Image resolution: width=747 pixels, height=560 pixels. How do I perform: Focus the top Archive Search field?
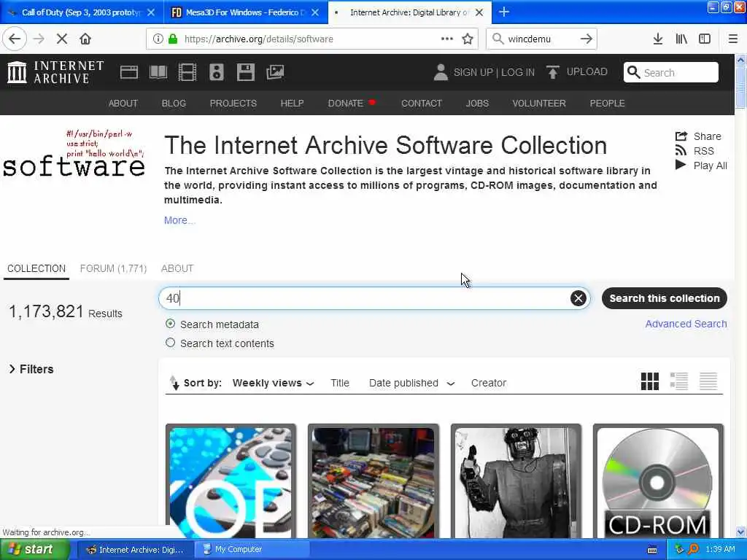[x=671, y=72]
